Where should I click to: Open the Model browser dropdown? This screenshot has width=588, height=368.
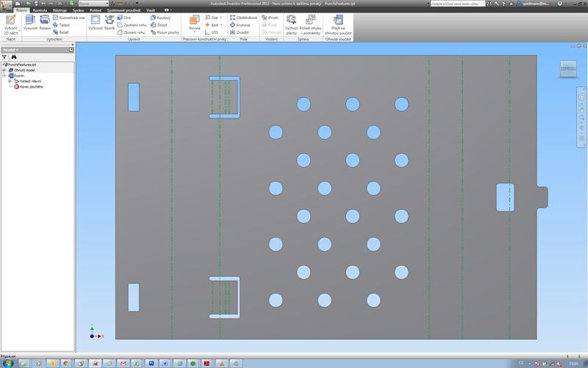(x=10, y=50)
